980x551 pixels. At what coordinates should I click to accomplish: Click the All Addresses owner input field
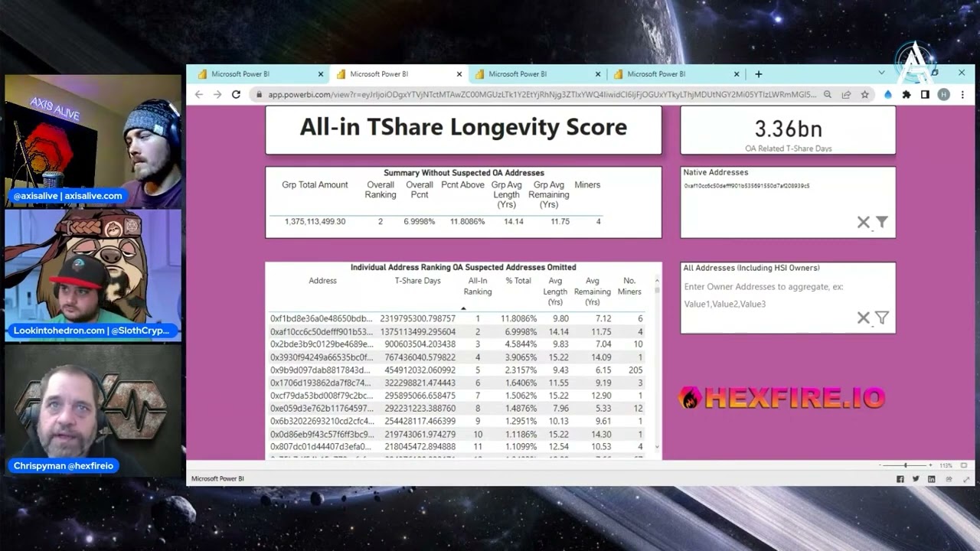788,295
